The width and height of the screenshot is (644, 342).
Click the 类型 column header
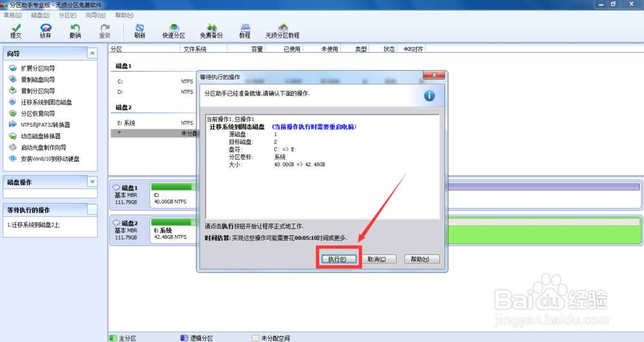pos(355,49)
